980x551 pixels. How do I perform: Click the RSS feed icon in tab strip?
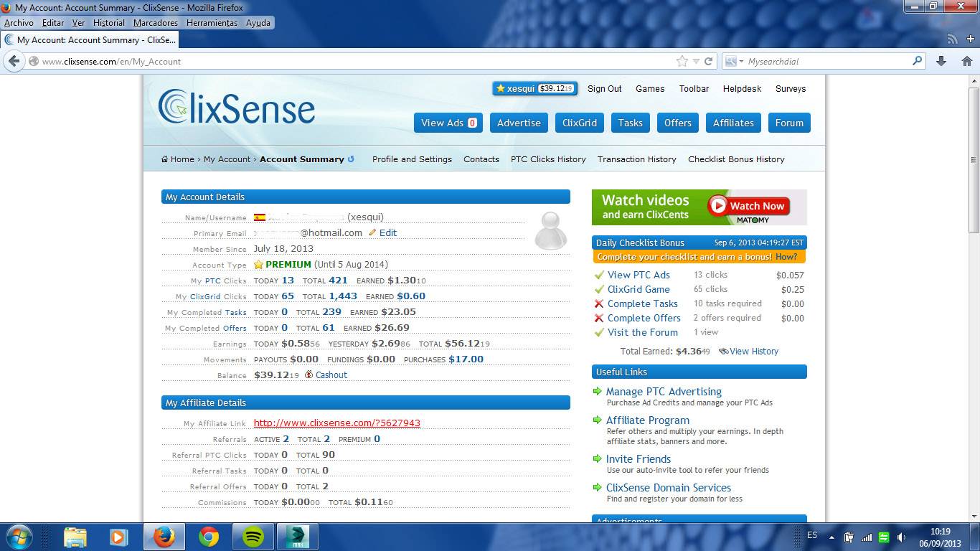tap(953, 39)
